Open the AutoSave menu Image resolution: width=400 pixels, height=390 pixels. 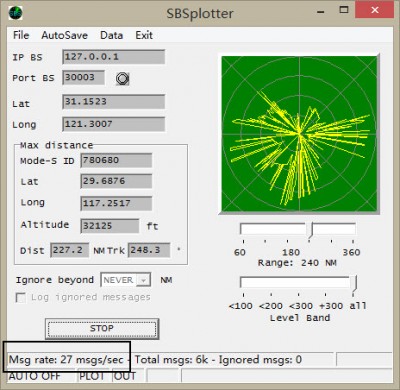tap(65, 35)
